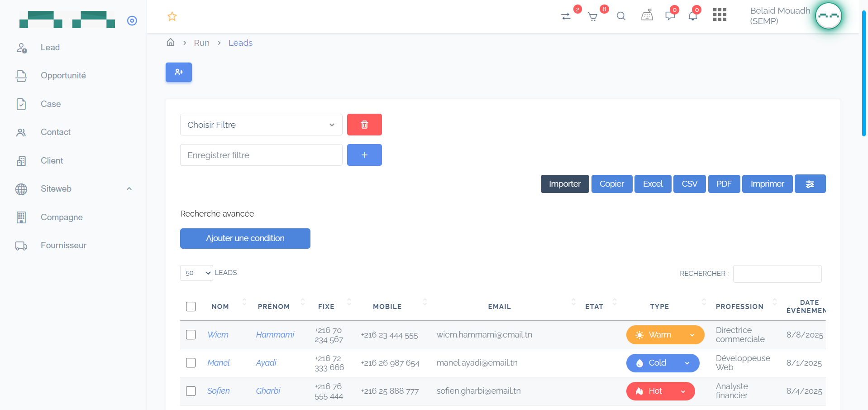Sort by the NOM column

[x=220, y=307]
